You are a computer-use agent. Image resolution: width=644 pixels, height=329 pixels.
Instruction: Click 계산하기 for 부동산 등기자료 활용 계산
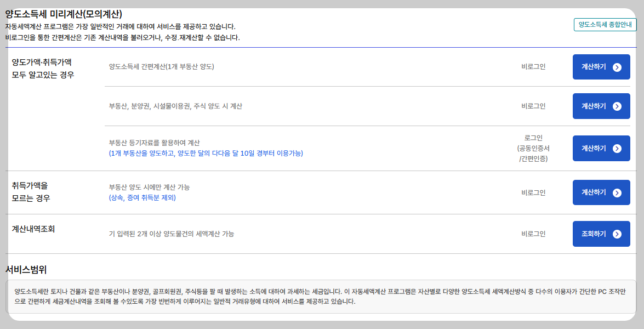(601, 148)
